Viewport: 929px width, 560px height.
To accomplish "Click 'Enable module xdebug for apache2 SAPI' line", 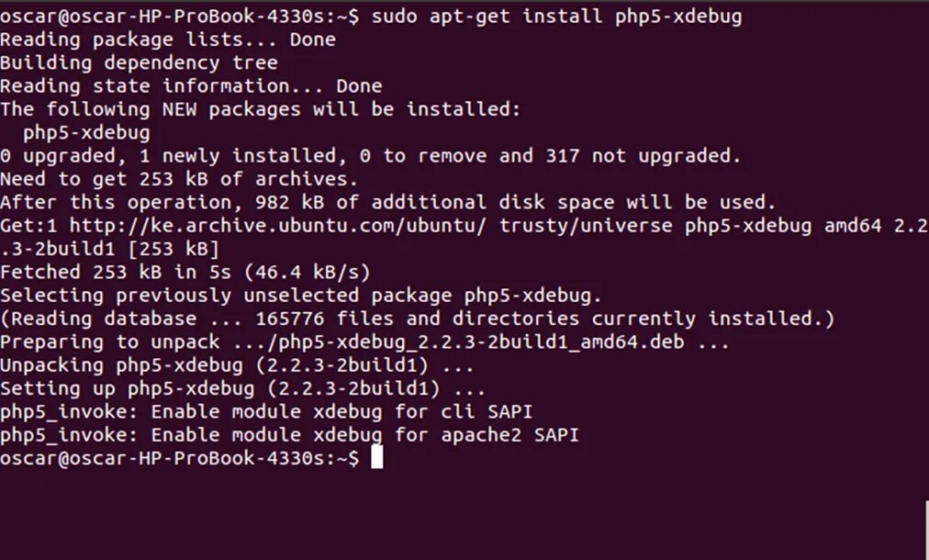I will (x=289, y=435).
